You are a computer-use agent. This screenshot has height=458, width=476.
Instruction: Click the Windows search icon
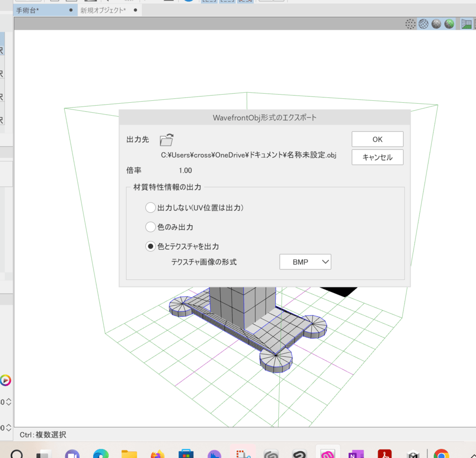17,454
